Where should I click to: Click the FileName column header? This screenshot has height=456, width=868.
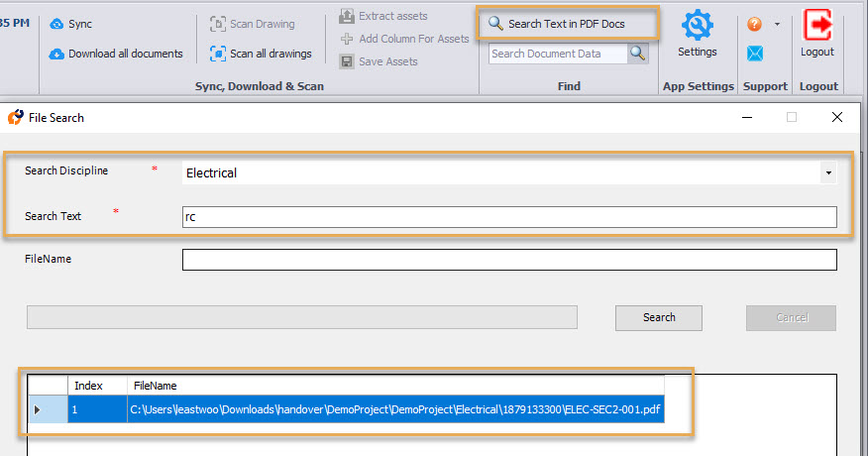(396, 386)
